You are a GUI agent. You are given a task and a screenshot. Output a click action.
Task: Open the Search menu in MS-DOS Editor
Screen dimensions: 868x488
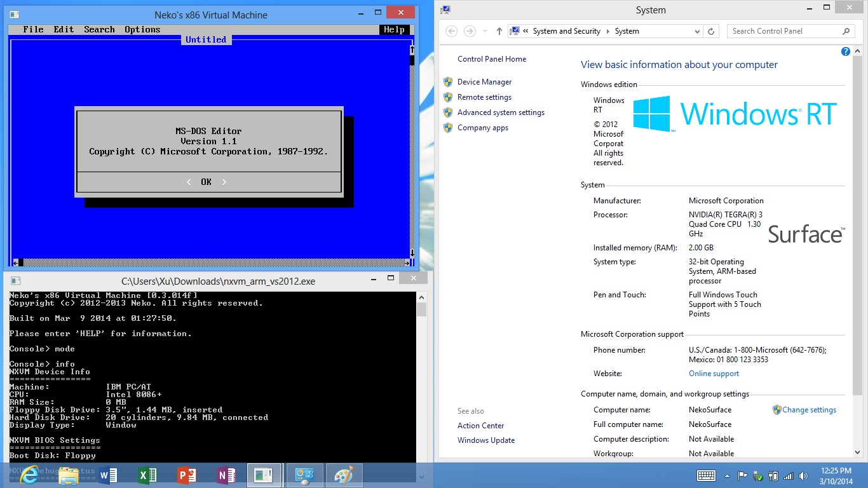(x=99, y=29)
